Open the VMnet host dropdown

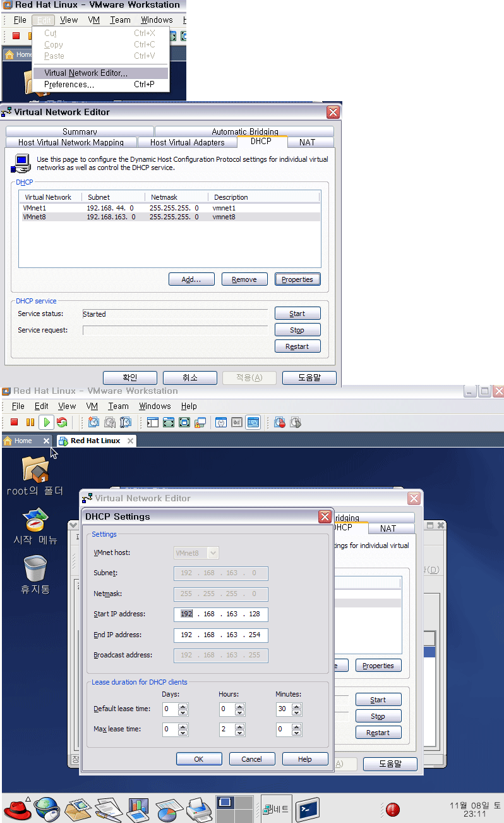(196, 552)
